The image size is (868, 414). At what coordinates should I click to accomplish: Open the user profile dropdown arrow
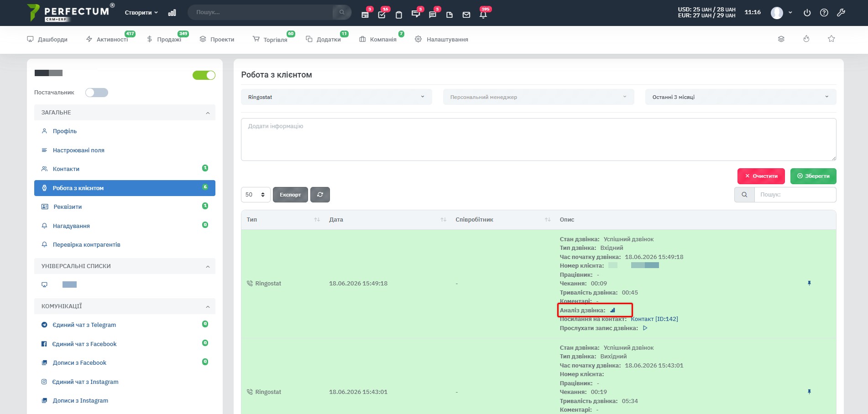pyautogui.click(x=790, y=13)
